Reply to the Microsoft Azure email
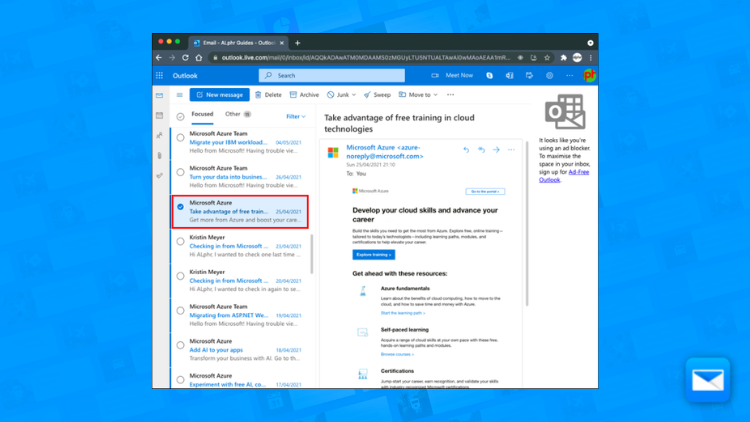This screenshot has width=750, height=422. tap(466, 150)
